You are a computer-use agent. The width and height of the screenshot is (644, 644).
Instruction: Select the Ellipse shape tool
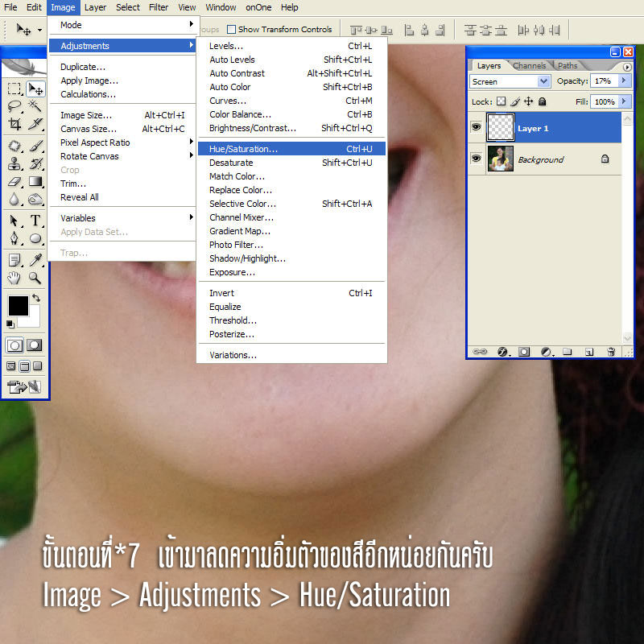(35, 238)
